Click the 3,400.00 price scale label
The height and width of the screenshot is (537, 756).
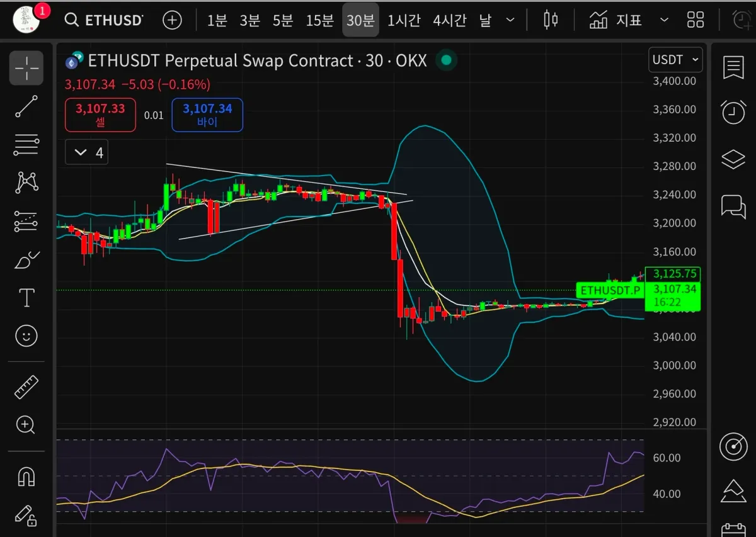(674, 81)
